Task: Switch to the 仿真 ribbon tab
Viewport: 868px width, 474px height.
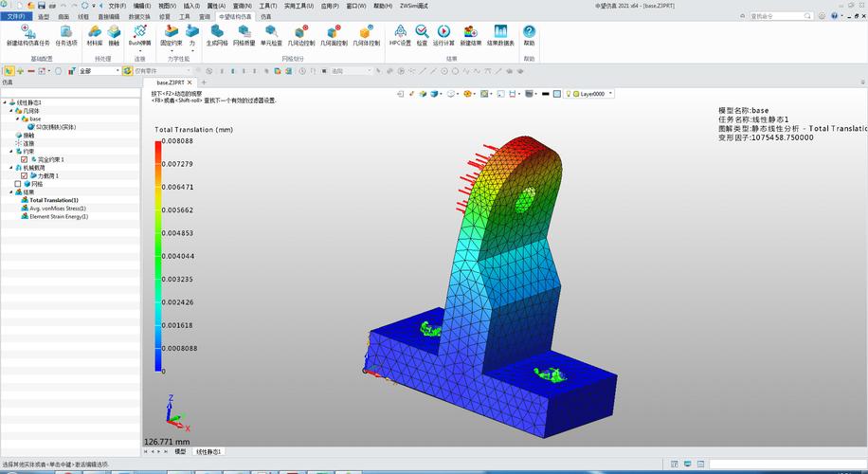Action: [266, 17]
